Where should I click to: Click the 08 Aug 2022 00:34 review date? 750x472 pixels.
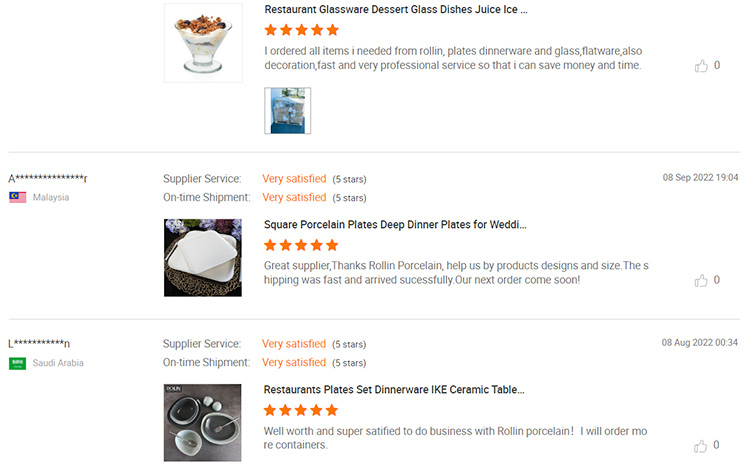coord(700,342)
